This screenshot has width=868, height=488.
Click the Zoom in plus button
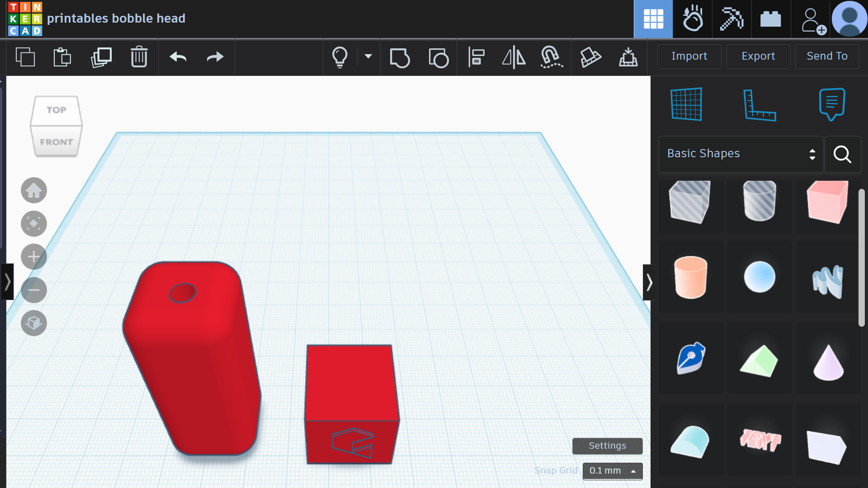click(34, 257)
